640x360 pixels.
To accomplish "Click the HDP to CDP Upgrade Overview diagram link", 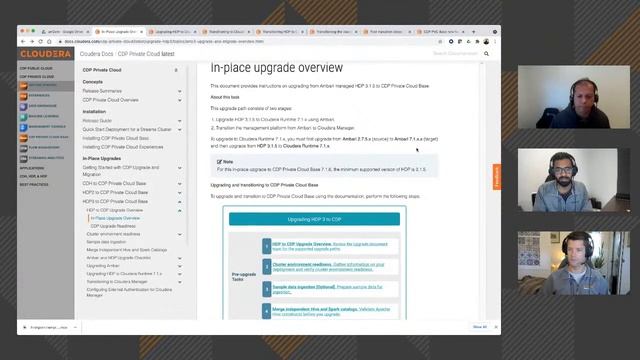I will (x=302, y=244).
